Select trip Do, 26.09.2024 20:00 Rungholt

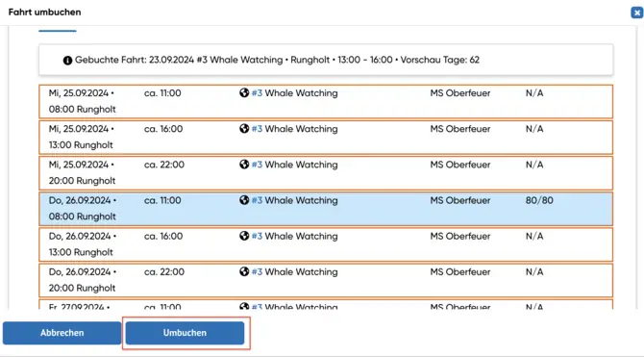click(326, 280)
